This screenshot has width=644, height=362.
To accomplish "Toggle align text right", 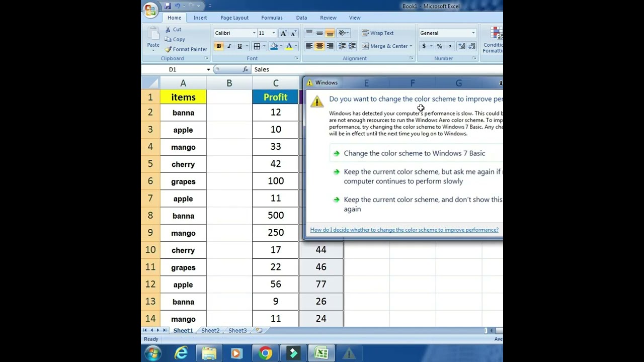I will (x=330, y=46).
